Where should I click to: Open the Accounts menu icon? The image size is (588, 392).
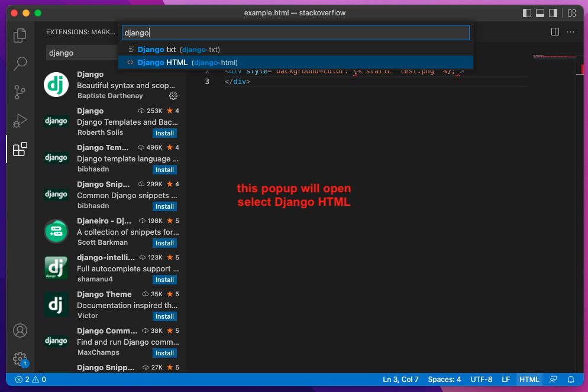(x=20, y=331)
